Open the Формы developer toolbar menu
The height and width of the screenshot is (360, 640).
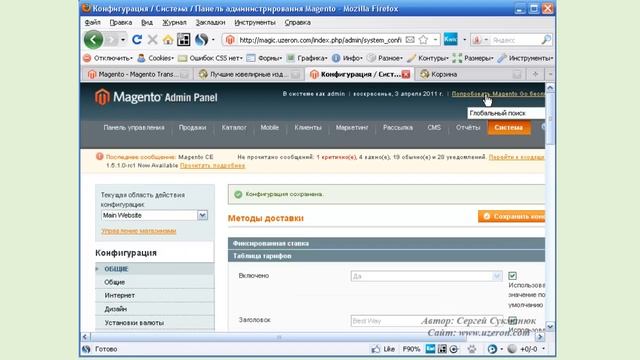click(264, 58)
